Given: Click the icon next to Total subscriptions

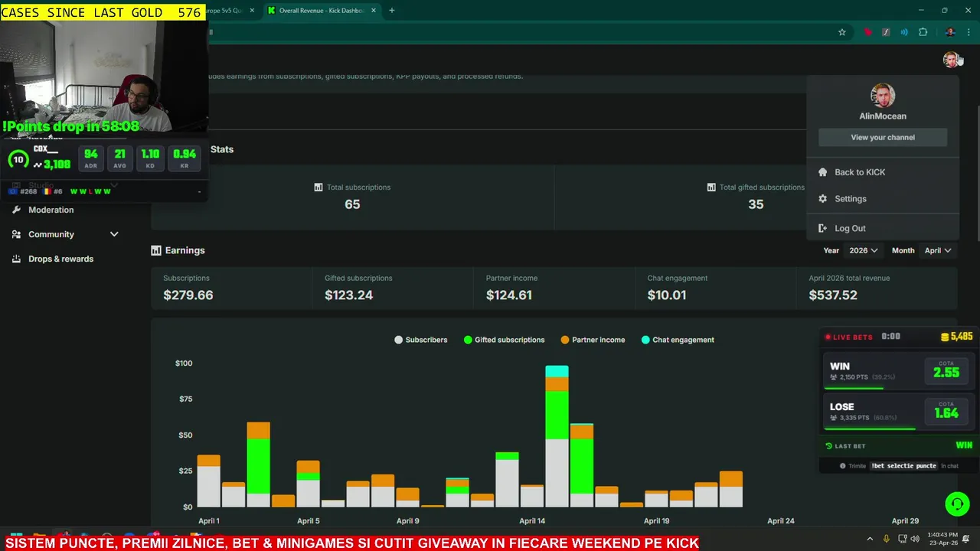Looking at the screenshot, I should coord(318,187).
